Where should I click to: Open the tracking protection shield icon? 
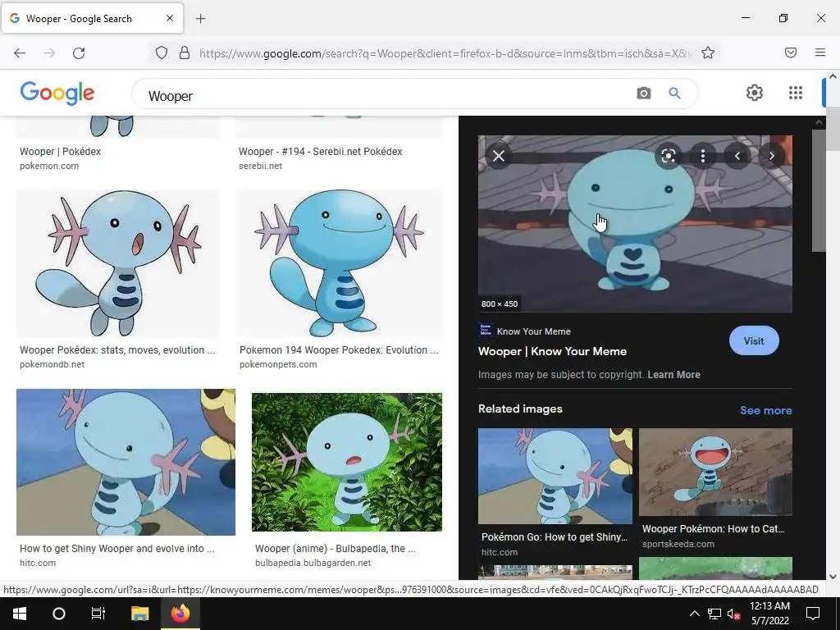pyautogui.click(x=162, y=52)
